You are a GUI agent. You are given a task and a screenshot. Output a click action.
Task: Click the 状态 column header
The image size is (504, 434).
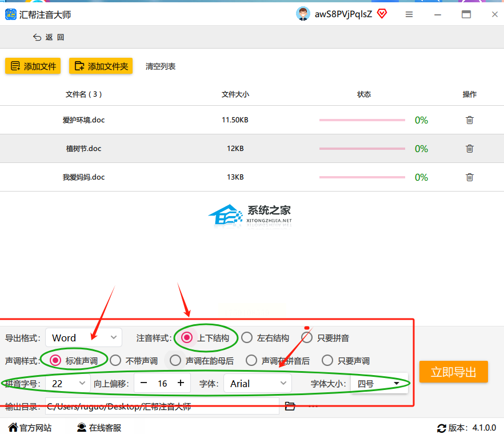(364, 94)
